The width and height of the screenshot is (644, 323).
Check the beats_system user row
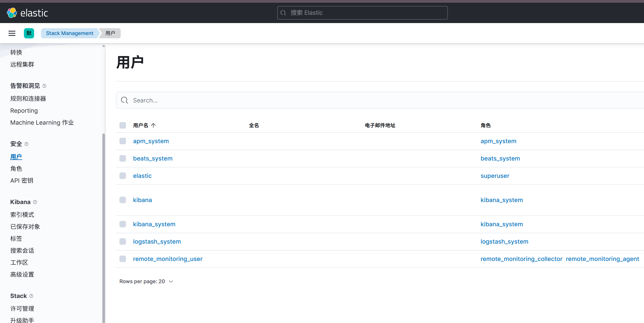(123, 159)
